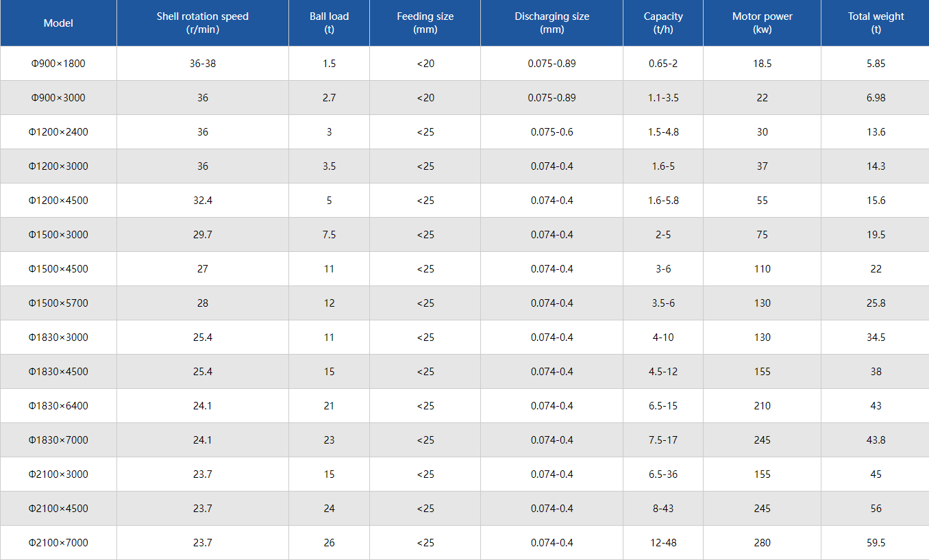Click the Capacity column header
This screenshot has width=929, height=560.
[x=662, y=23]
